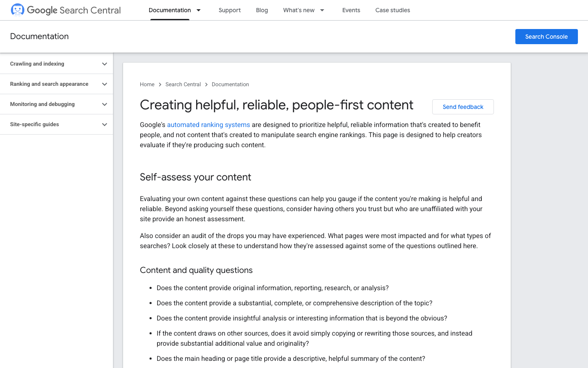Expand the What's new dropdown arrow
The image size is (588, 368).
pos(322,10)
